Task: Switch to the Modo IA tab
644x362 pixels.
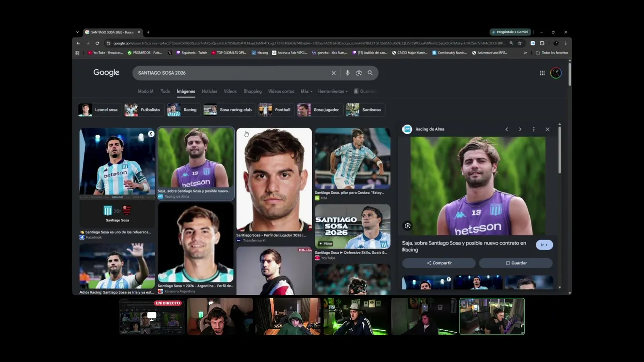Action: (x=146, y=91)
